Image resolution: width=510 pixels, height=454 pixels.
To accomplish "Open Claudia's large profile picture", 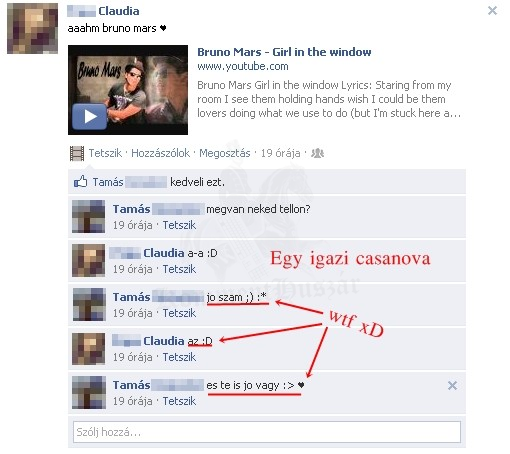I will pos(32,29).
